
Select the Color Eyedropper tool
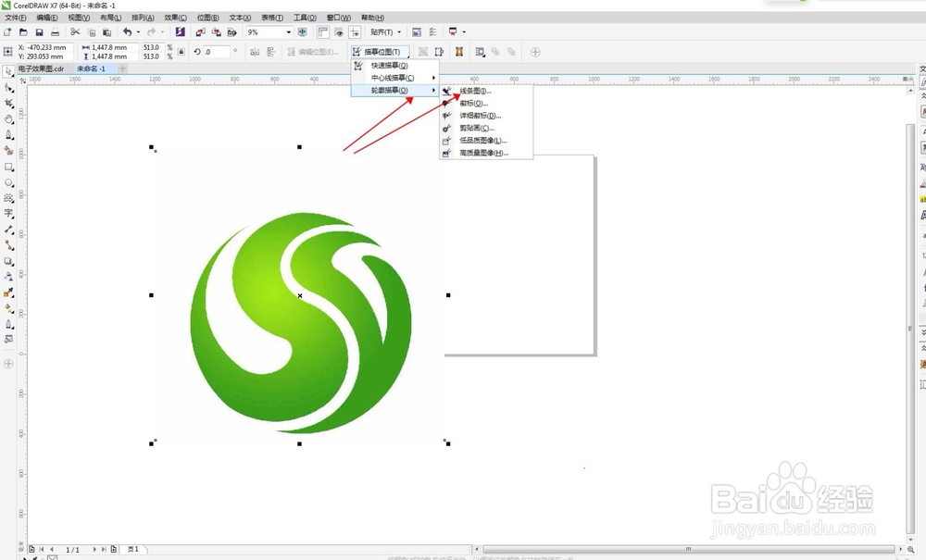click(x=9, y=292)
